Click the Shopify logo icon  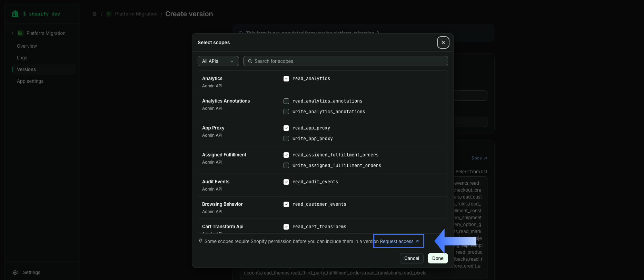point(15,14)
